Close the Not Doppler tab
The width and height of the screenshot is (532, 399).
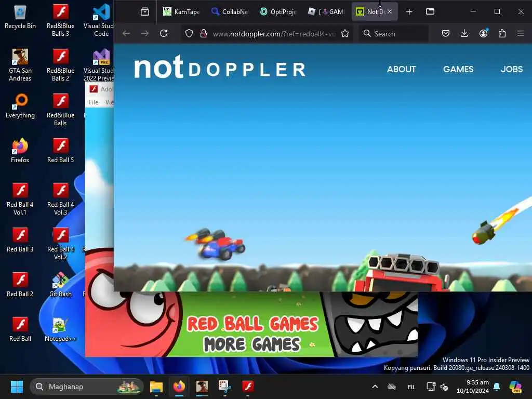pyautogui.click(x=390, y=11)
